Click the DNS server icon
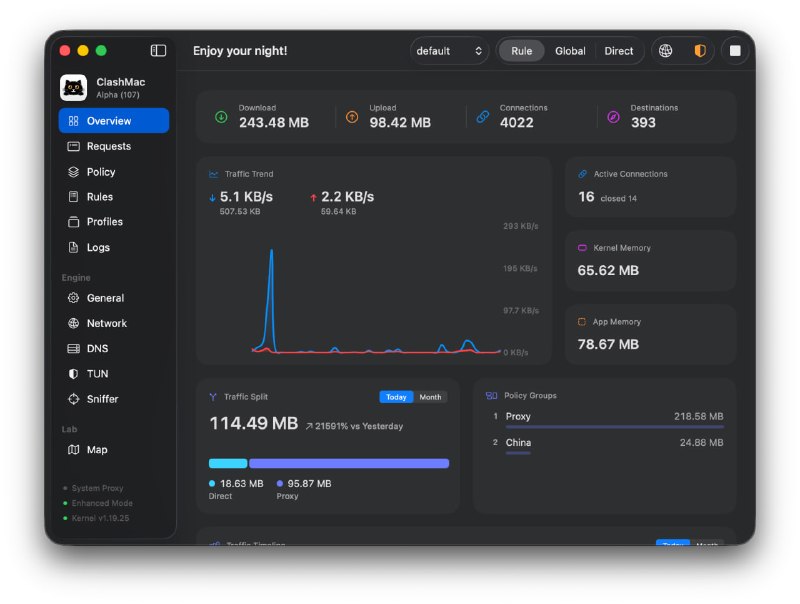 click(x=73, y=348)
